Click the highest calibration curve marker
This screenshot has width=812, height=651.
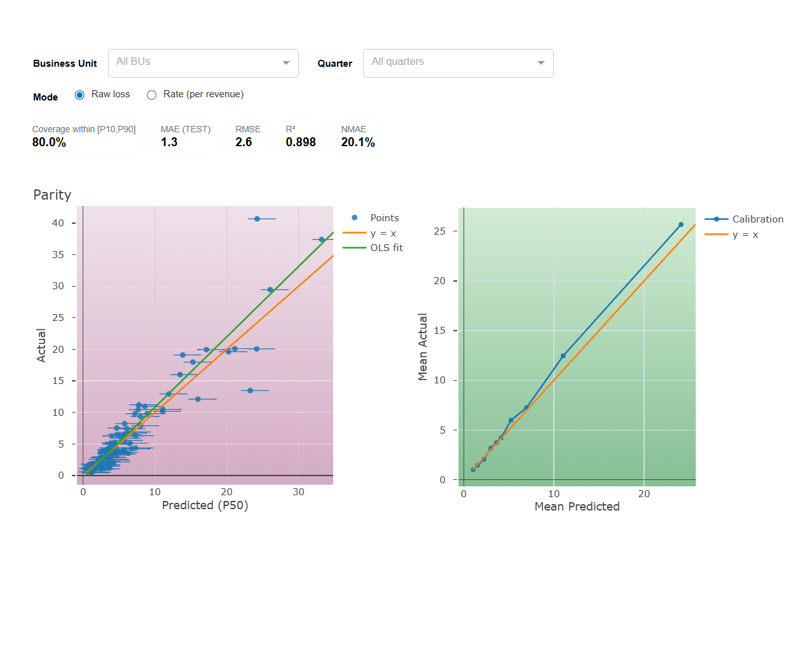click(x=680, y=224)
